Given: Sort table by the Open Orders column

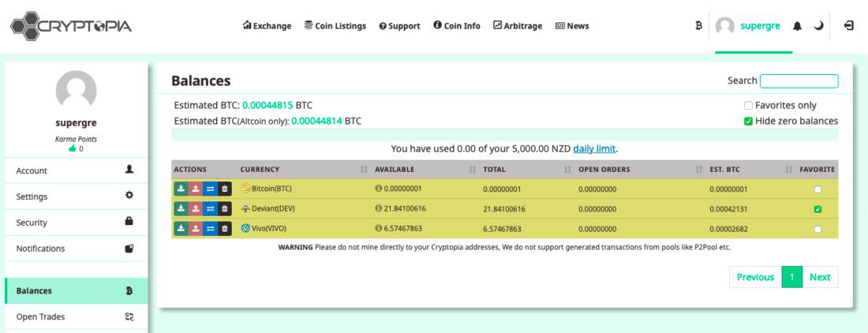Looking at the screenshot, I should (641, 170).
